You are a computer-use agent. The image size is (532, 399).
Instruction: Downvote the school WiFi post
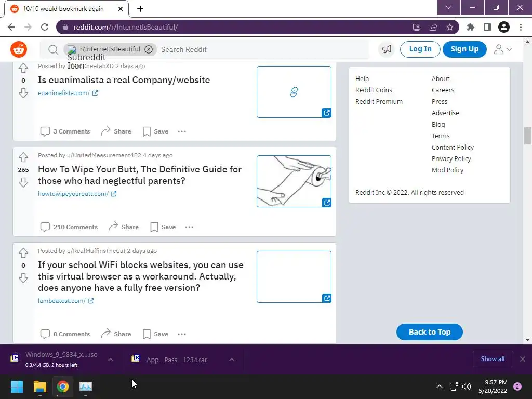(23, 278)
